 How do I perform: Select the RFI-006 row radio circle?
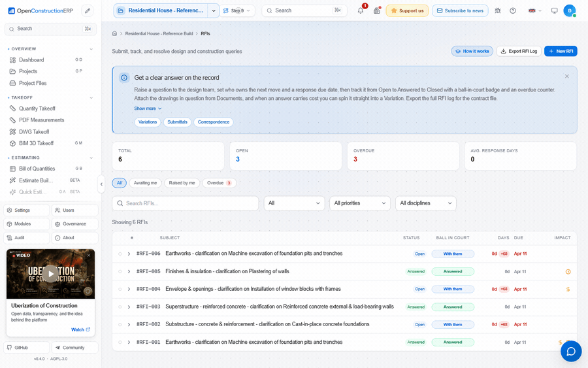[x=120, y=254]
